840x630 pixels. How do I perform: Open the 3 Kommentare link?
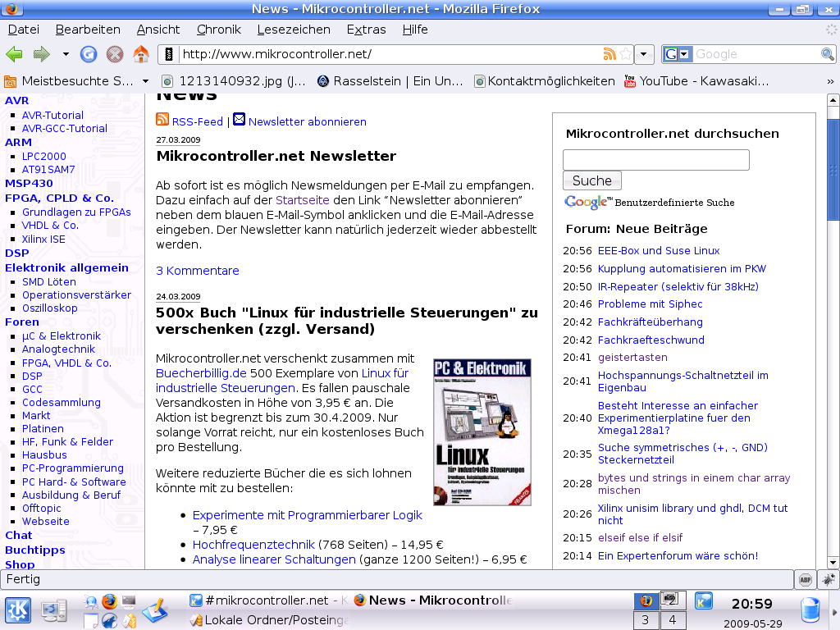[197, 271]
